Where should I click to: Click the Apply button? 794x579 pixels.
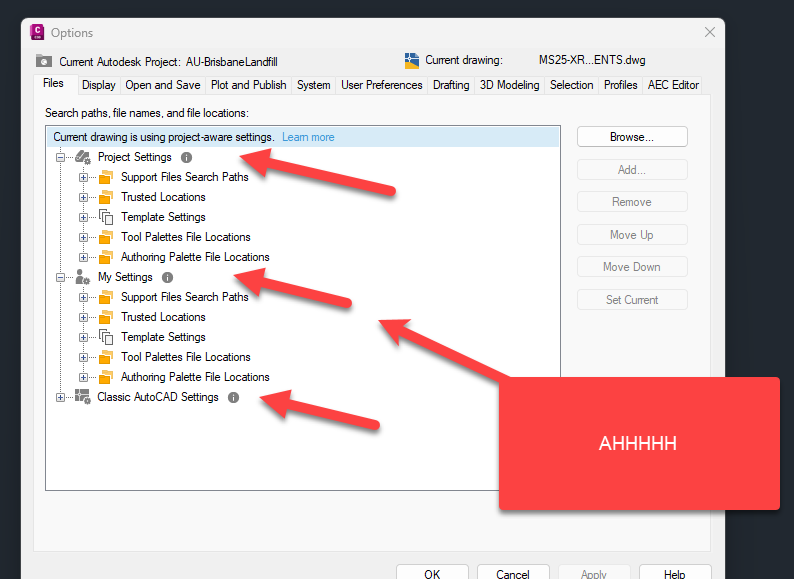click(x=594, y=572)
